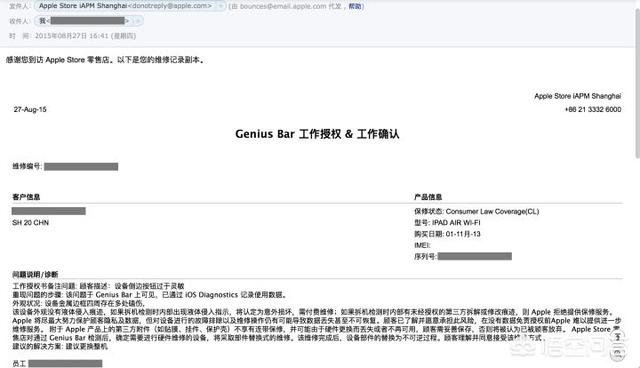Screen dimensions: 640x368
Task: Click the IMEI label
Action: [x=422, y=245]
